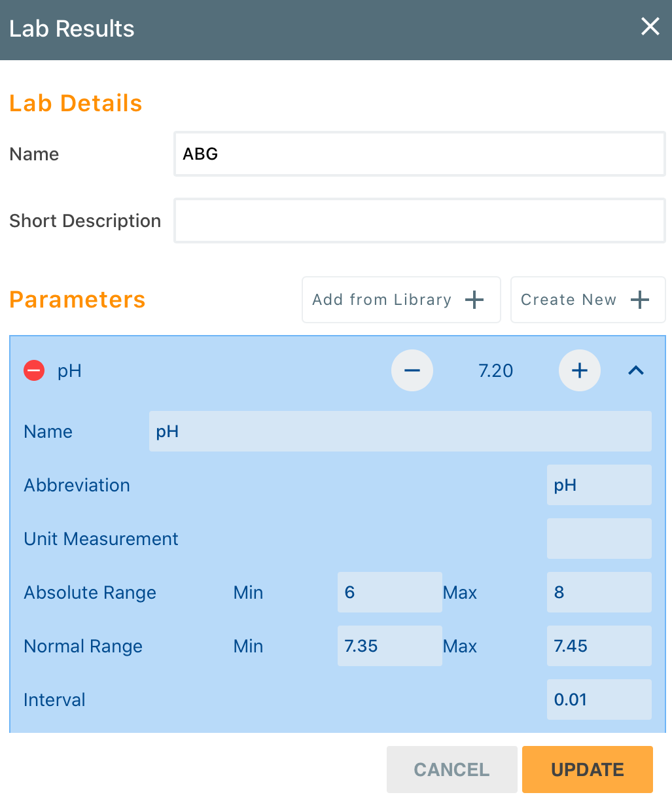Select the Parameters heading
672x797 pixels.
(x=77, y=299)
